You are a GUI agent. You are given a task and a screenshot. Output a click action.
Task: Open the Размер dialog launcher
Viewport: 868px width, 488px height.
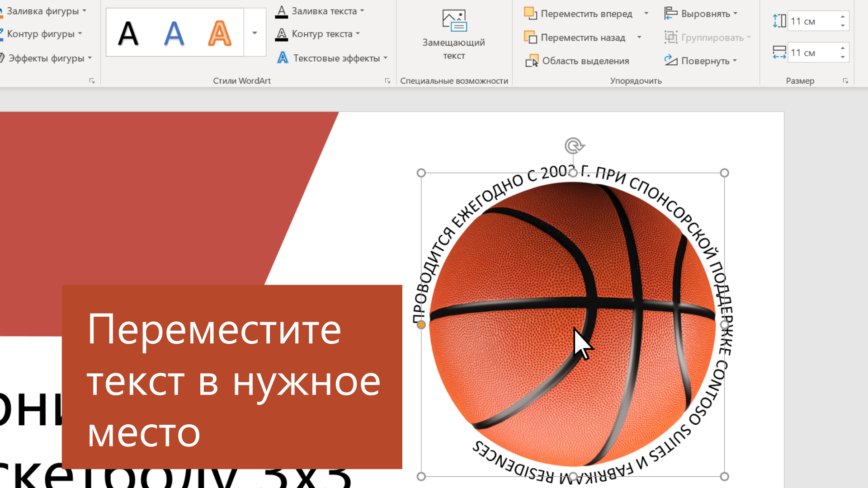click(x=845, y=81)
